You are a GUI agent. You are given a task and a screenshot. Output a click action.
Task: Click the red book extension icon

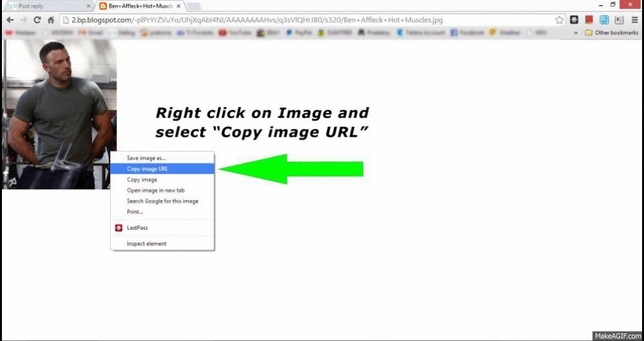[589, 20]
